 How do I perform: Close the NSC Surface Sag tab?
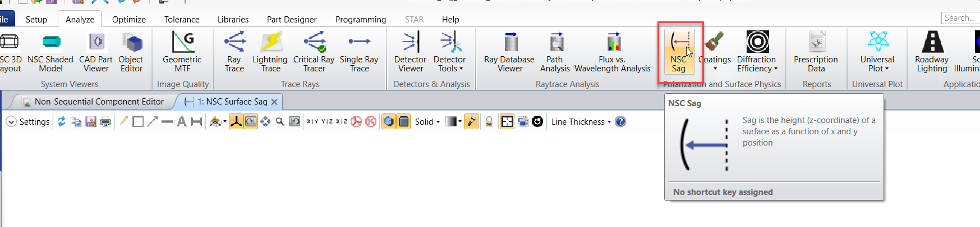(274, 102)
